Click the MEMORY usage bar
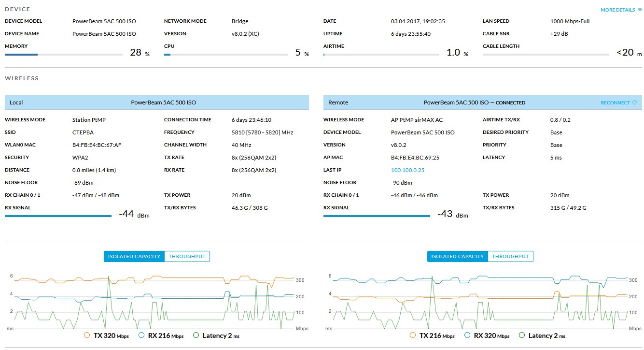 (64, 55)
